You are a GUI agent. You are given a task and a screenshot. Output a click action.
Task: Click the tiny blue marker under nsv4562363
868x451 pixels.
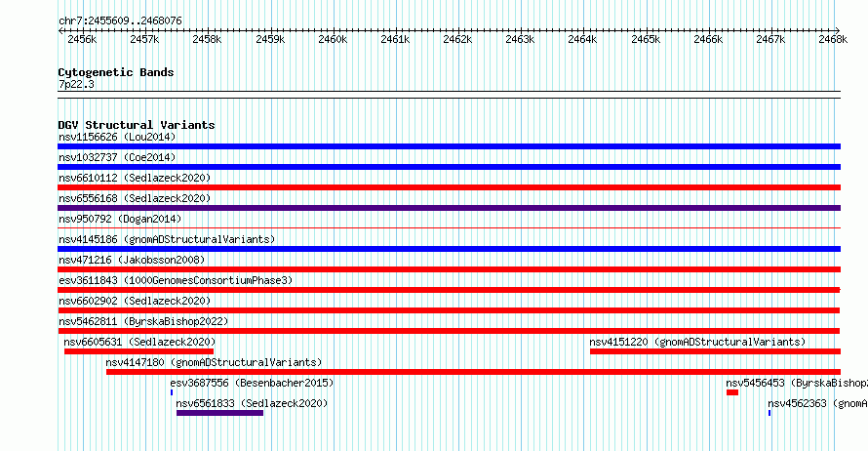tap(769, 413)
